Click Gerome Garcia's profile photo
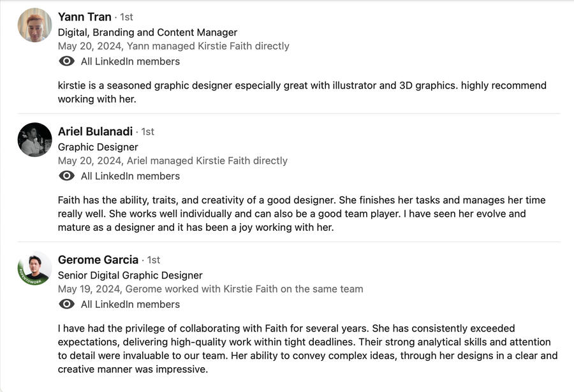The image size is (574, 392). pyautogui.click(x=34, y=268)
